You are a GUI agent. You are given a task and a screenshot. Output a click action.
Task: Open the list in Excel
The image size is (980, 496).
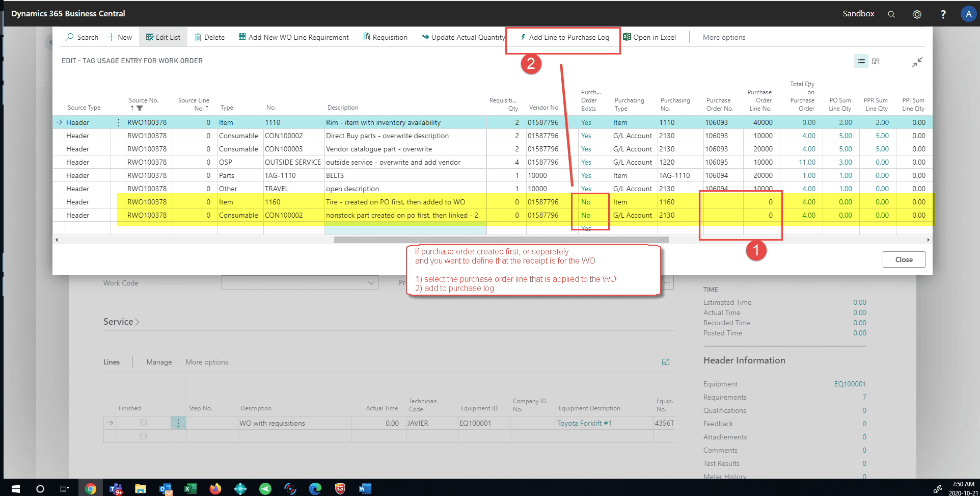click(x=649, y=37)
